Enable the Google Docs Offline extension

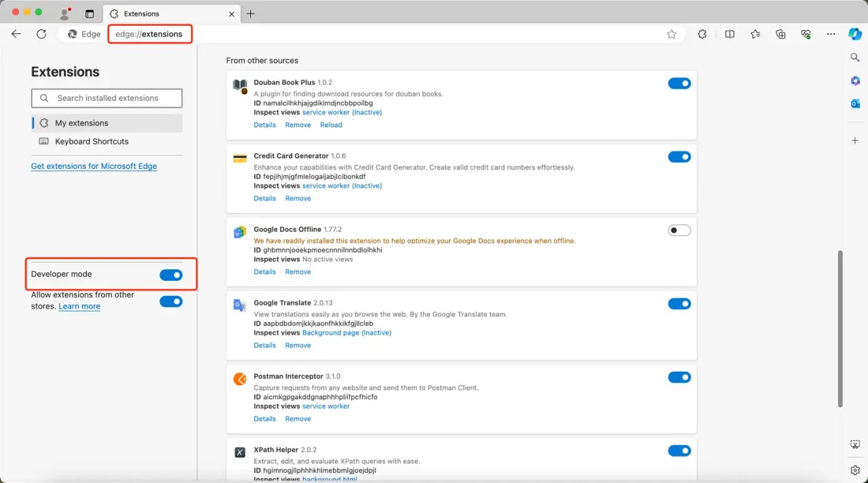[679, 231]
